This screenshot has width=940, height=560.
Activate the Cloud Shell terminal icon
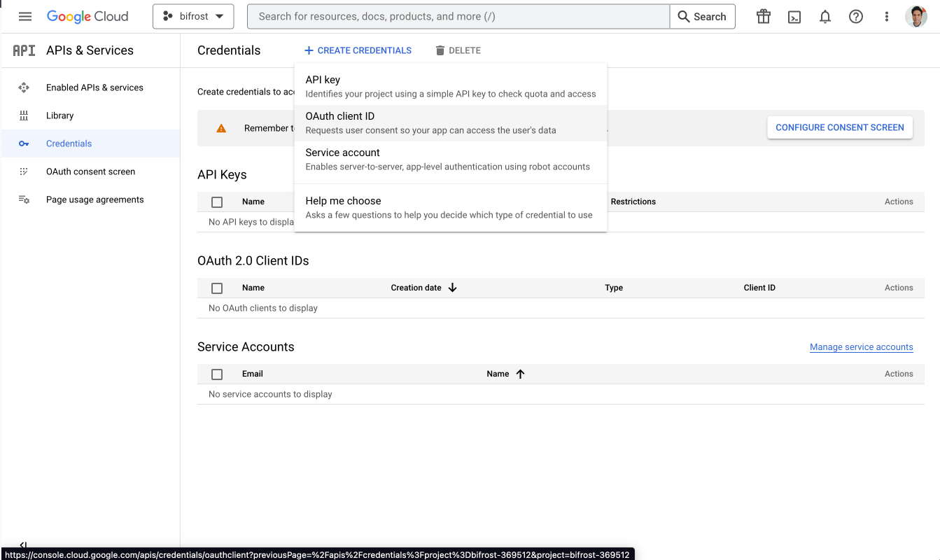pos(794,16)
